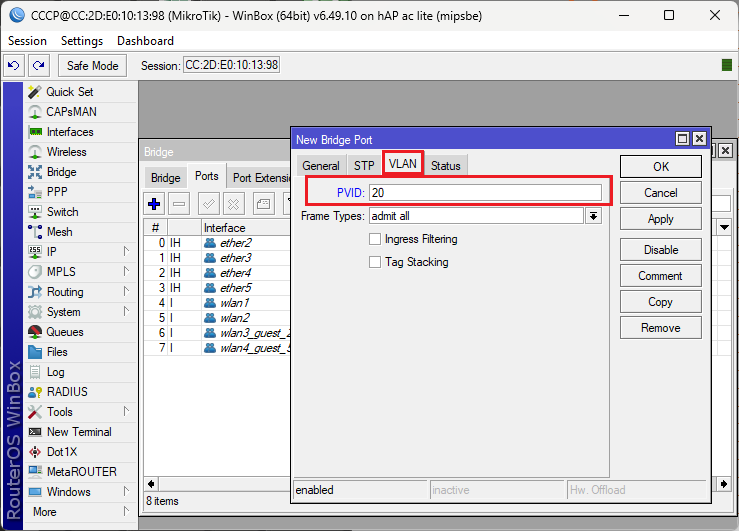This screenshot has height=531, width=739.
Task: Enable the Ingress Filtering checkbox
Action: pyautogui.click(x=375, y=239)
